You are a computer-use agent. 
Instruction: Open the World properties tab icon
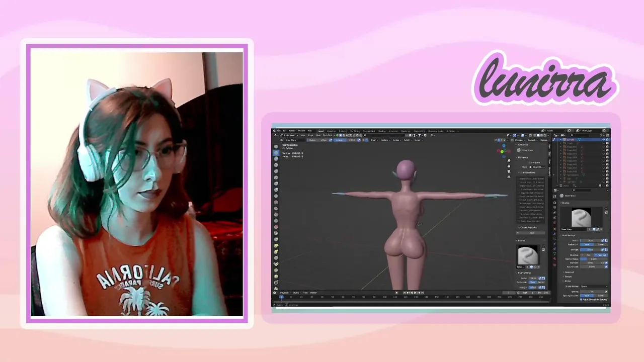(x=554, y=222)
